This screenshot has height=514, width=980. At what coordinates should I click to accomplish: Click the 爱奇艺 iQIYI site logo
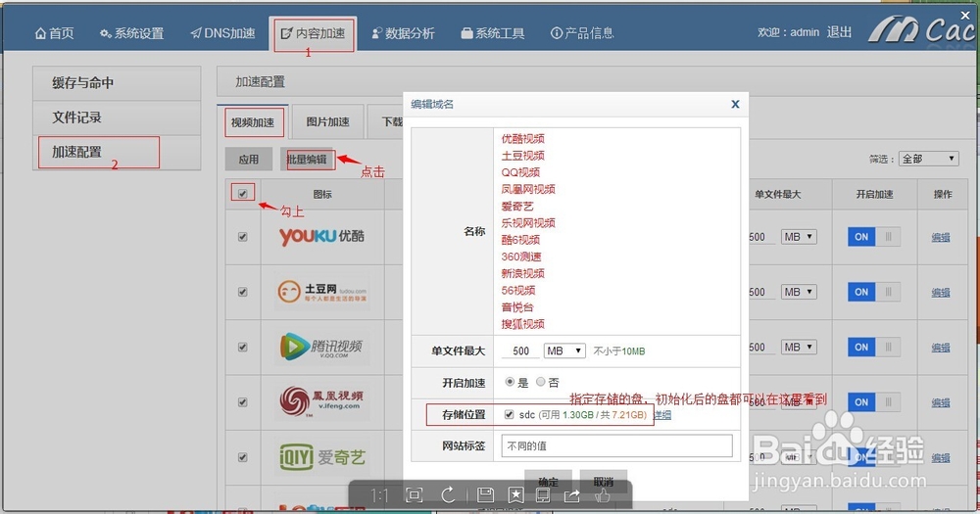(321, 457)
